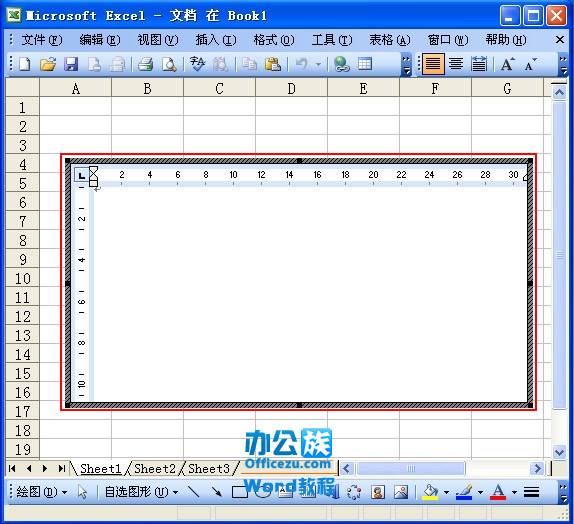574x524 pixels.
Task: Click the Insert Table icon
Action: [x=365, y=64]
